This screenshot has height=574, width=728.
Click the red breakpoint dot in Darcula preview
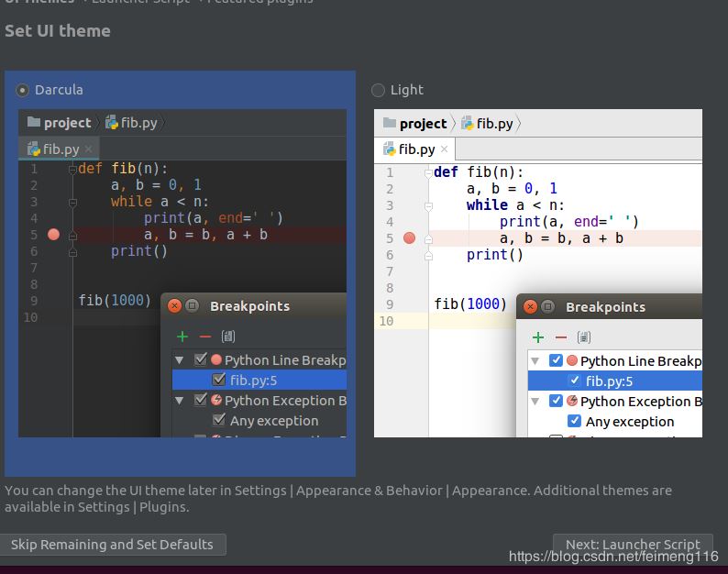tap(53, 235)
